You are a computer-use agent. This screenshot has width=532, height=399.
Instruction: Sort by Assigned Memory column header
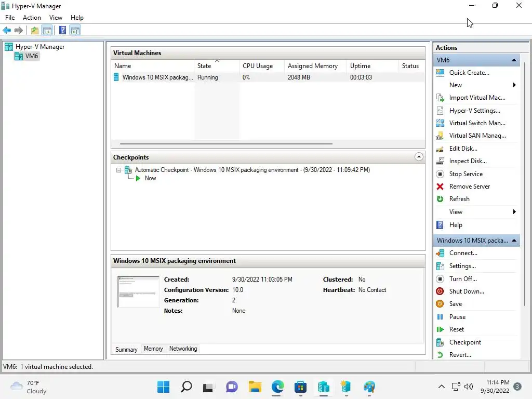(x=315, y=66)
